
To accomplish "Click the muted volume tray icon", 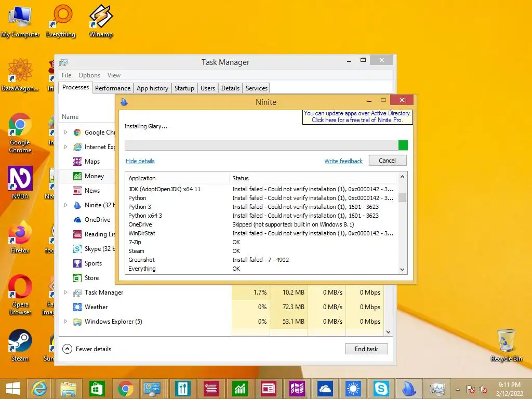I will tap(483, 389).
